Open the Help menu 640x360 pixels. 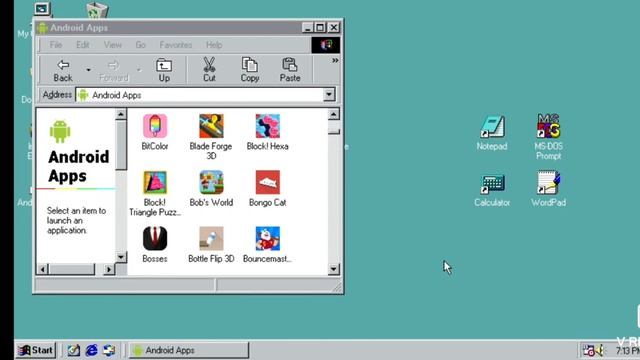pos(214,45)
